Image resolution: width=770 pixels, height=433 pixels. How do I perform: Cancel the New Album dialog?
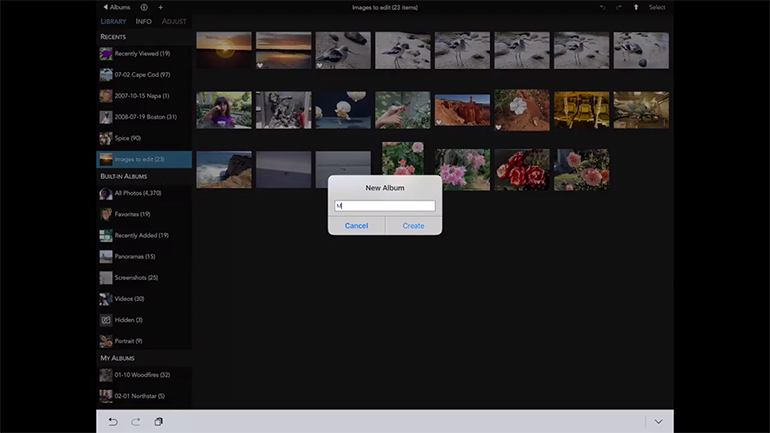(x=356, y=226)
